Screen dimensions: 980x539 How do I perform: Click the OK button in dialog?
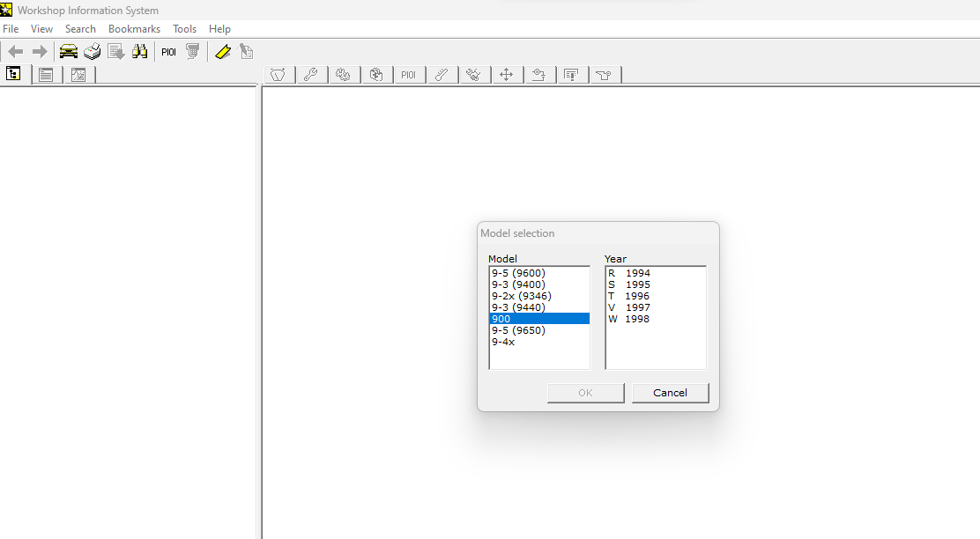(x=585, y=393)
